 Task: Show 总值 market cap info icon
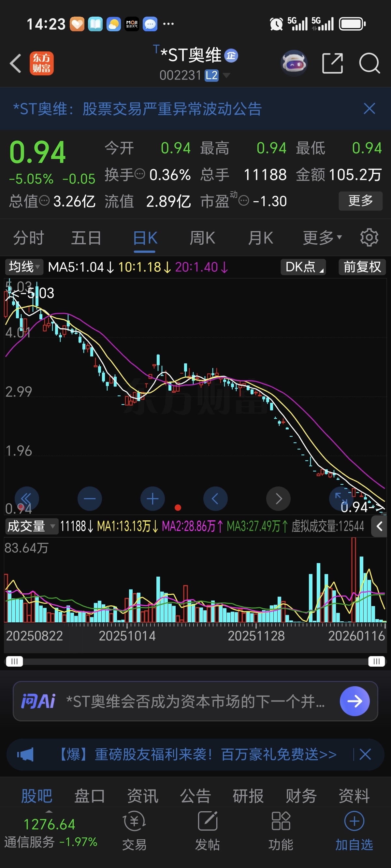point(45,201)
